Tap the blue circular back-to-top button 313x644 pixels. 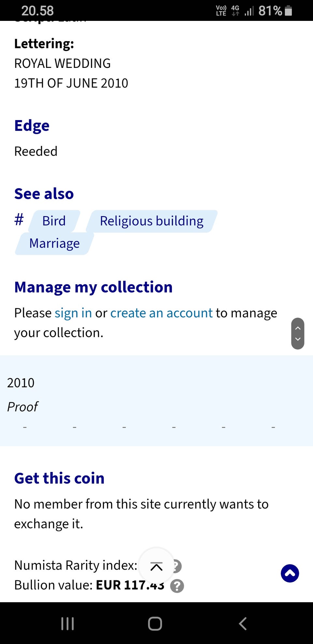pos(290,573)
